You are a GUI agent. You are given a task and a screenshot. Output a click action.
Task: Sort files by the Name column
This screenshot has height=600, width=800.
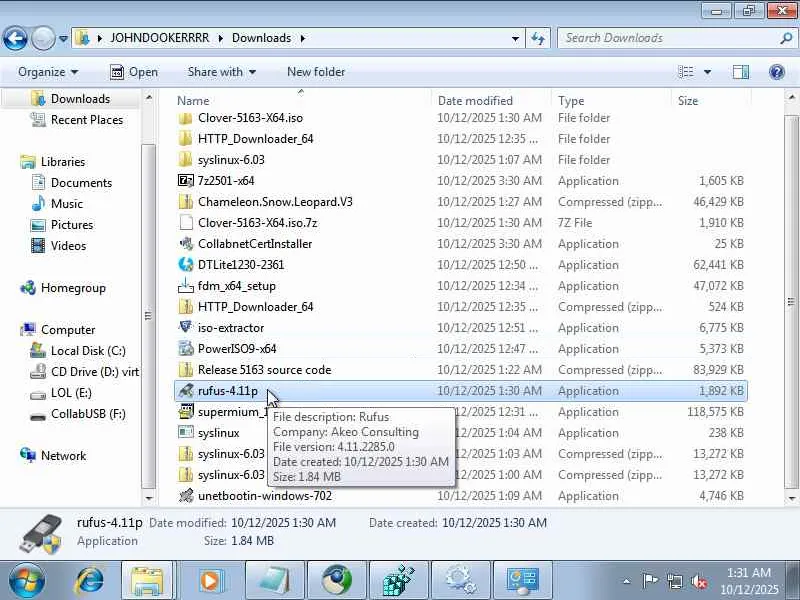tap(193, 101)
